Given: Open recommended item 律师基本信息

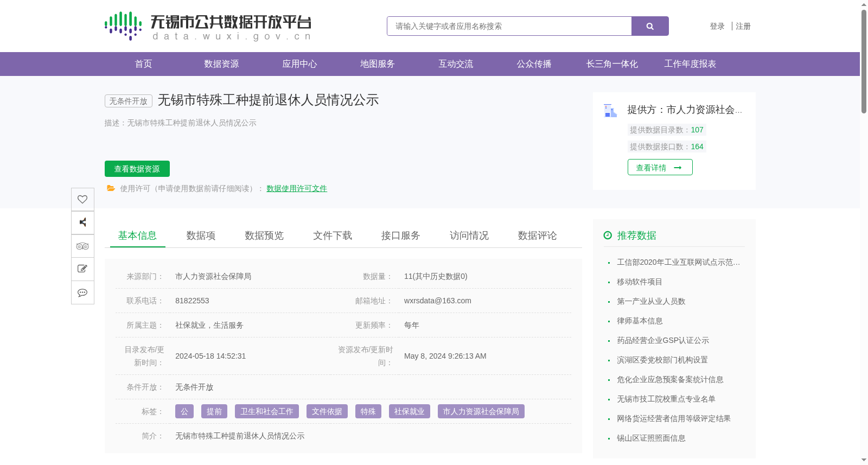Looking at the screenshot, I should pyautogui.click(x=640, y=321).
